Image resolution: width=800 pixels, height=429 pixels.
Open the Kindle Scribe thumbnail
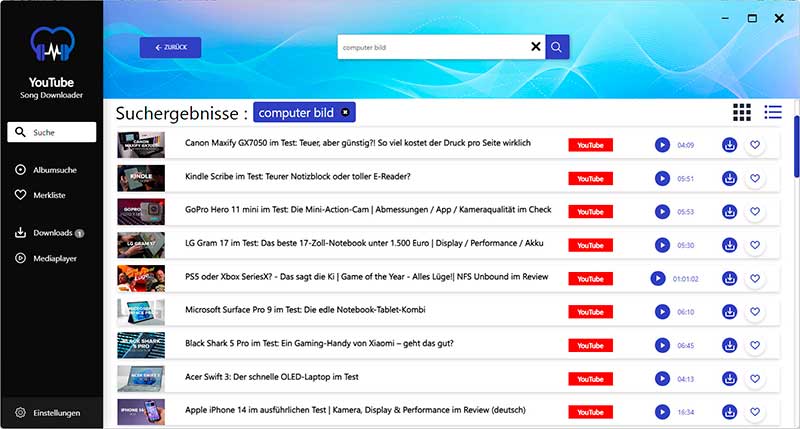pos(141,178)
